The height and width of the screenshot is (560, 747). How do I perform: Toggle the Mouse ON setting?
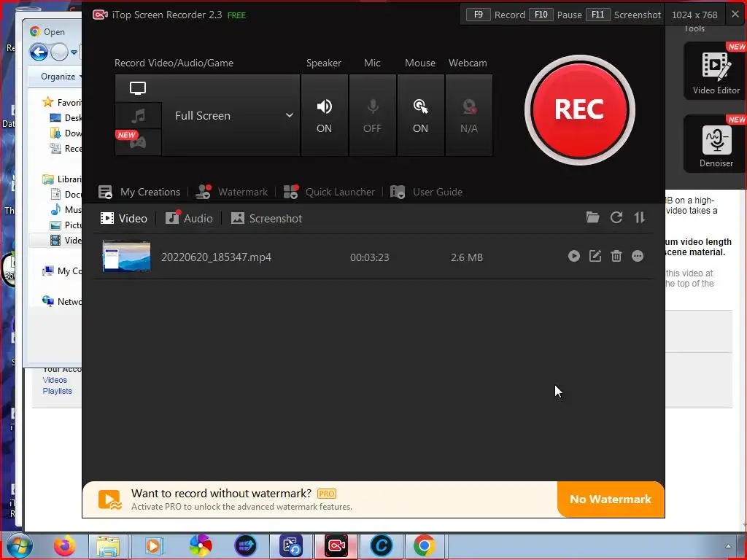[x=421, y=115]
